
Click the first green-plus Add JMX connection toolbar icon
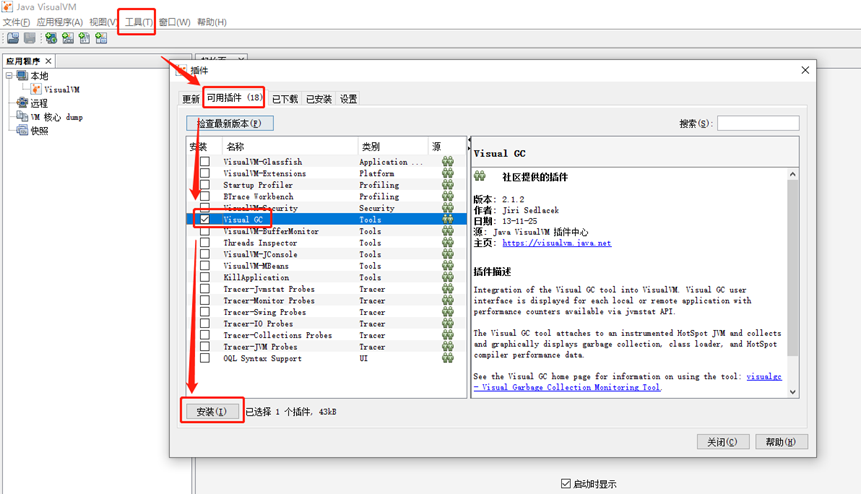(51, 38)
